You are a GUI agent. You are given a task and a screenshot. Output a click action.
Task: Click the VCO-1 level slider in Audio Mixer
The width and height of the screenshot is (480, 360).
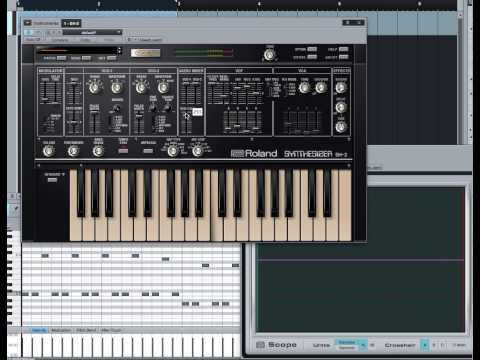pos(186,93)
